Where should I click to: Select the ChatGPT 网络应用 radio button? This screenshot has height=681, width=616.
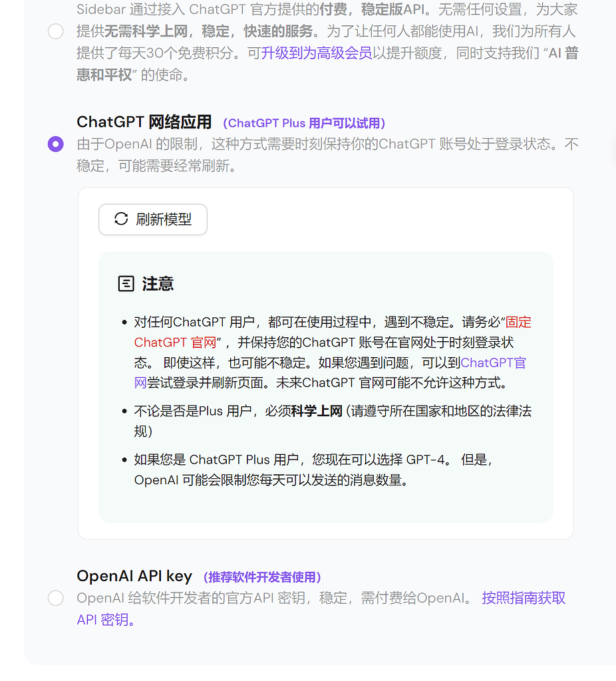pos(56,144)
